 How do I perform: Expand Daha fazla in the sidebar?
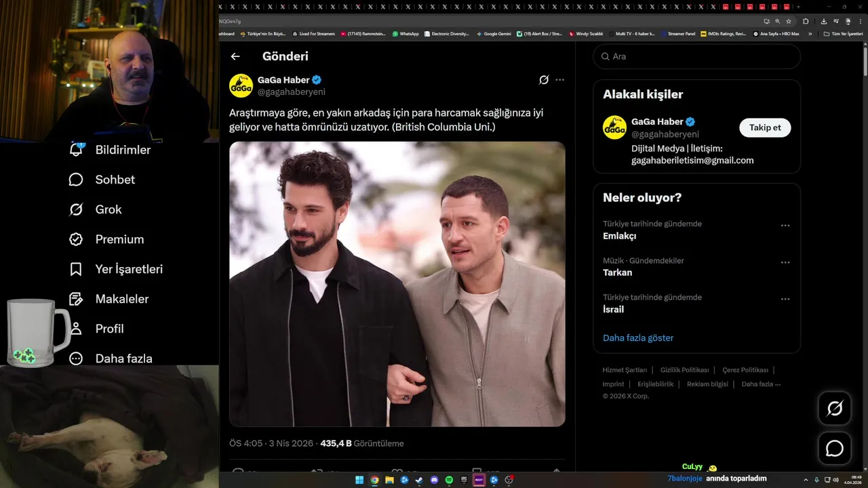click(111, 359)
